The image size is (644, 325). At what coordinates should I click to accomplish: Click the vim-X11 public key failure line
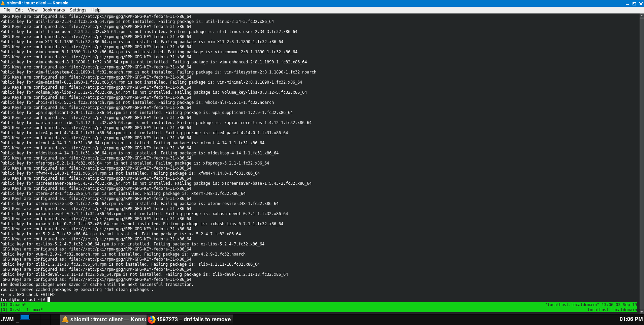(x=142, y=42)
